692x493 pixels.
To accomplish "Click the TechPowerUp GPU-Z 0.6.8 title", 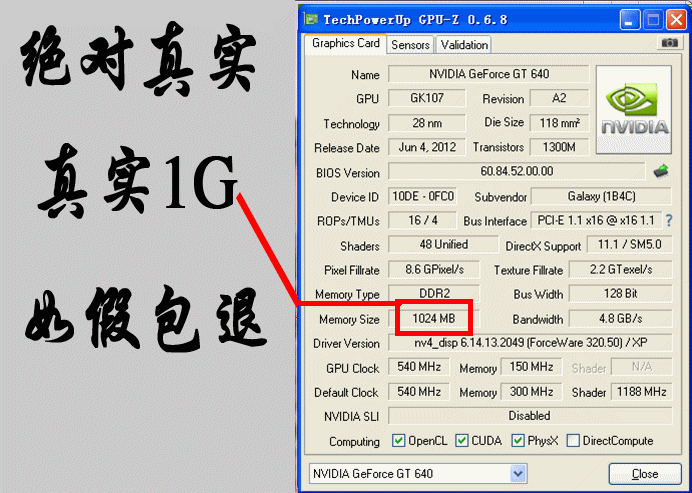I will (415, 20).
